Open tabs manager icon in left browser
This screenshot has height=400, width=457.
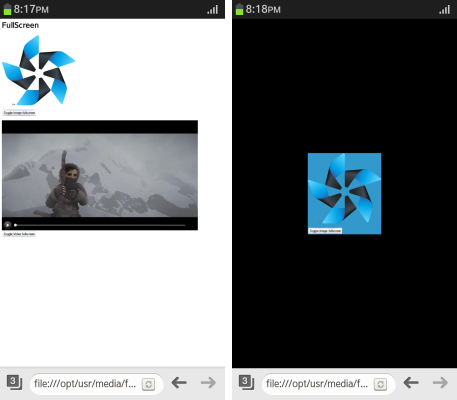(14, 382)
